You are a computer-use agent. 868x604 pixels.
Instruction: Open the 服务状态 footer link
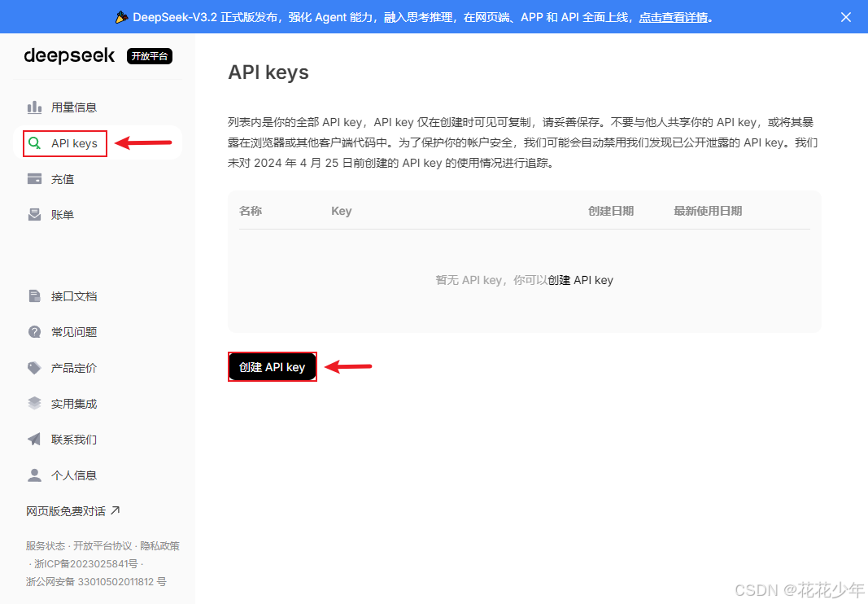(46, 546)
